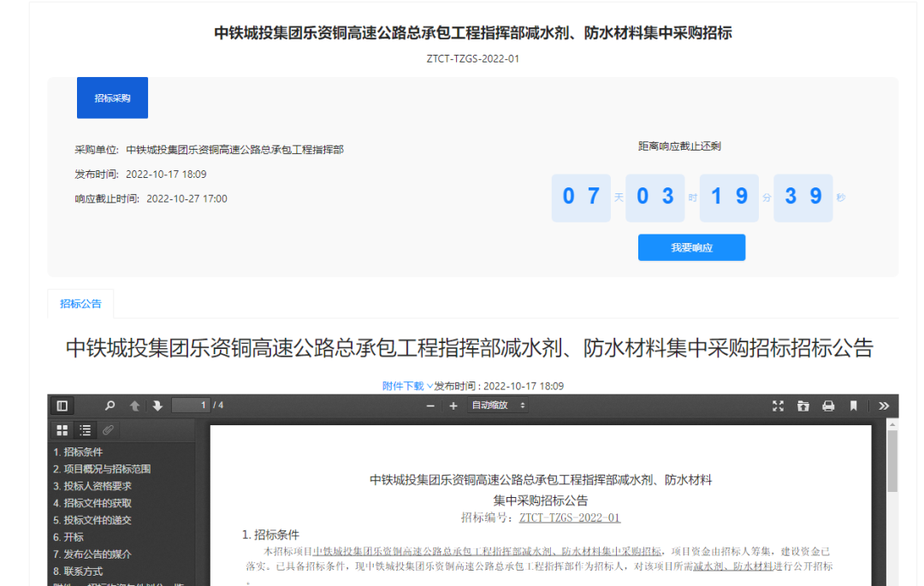Open a file in the PDF viewer
The height and width of the screenshot is (586, 924).
click(803, 405)
